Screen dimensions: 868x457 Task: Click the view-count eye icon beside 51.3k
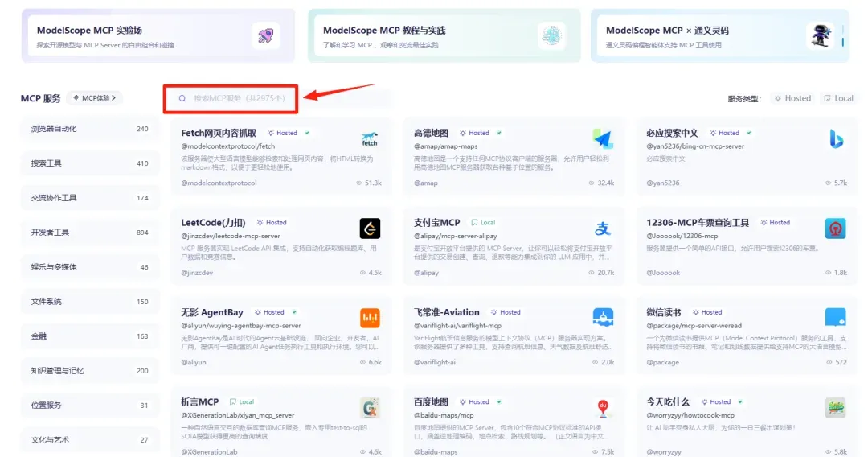pos(358,183)
